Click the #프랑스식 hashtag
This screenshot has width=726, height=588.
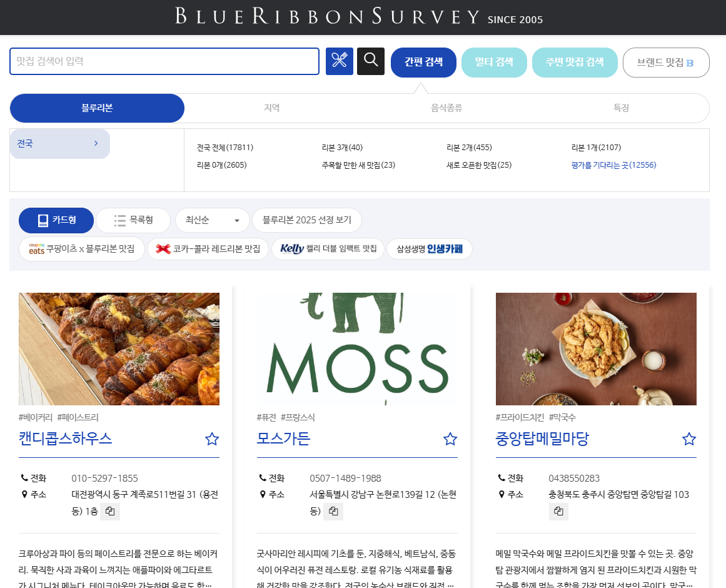pos(298,418)
